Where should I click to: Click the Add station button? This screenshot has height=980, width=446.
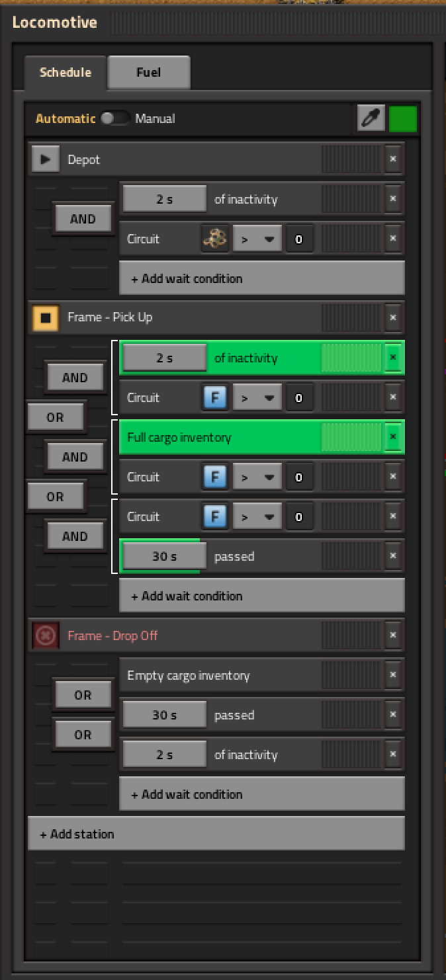216,834
